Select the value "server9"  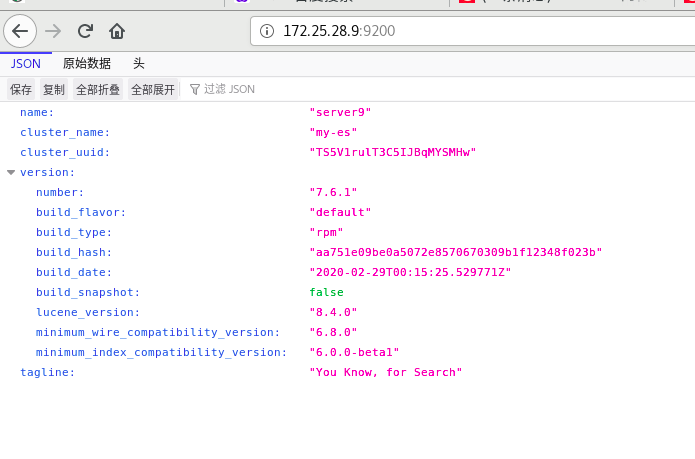click(x=340, y=113)
